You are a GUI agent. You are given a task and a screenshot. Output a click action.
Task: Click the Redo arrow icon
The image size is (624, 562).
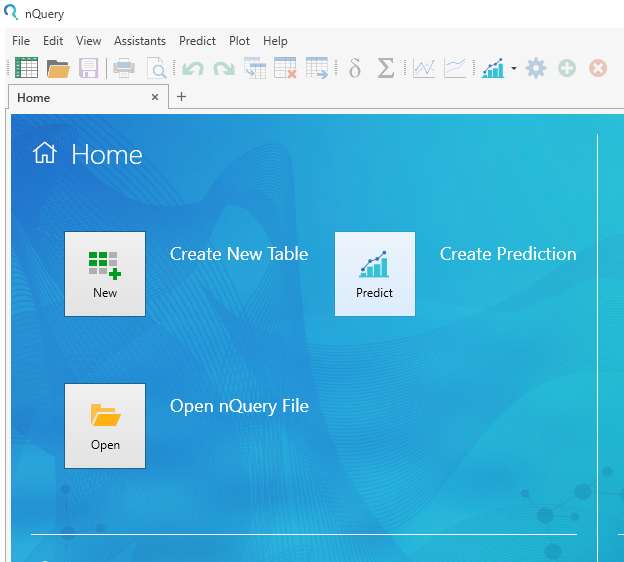pos(224,68)
